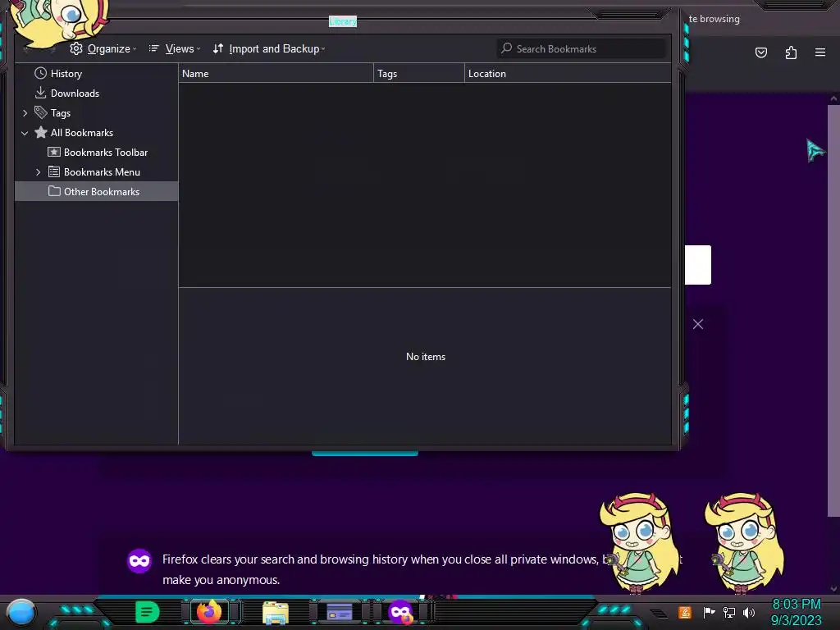Image resolution: width=840 pixels, height=630 pixels.
Task: Click the network tray icon
Action: click(x=729, y=612)
